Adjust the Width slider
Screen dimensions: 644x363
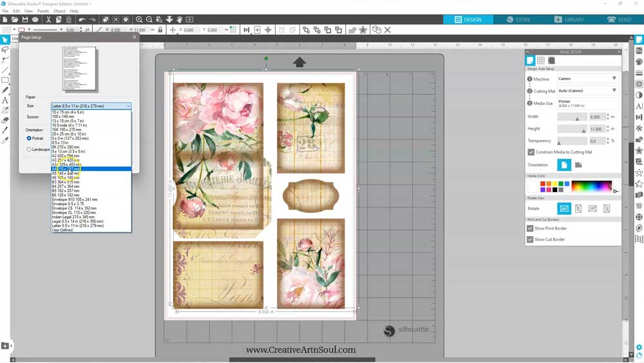pyautogui.click(x=572, y=117)
